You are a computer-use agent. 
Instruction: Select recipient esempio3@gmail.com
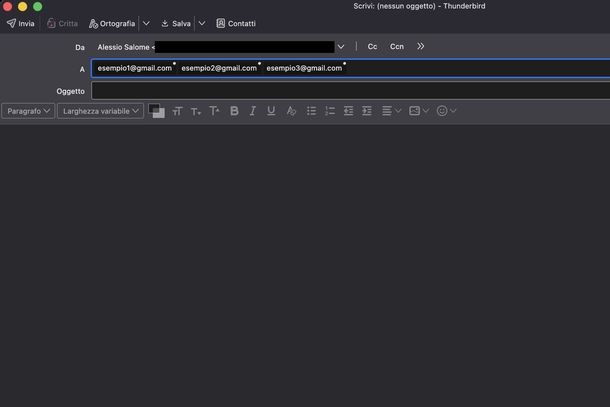coord(304,68)
